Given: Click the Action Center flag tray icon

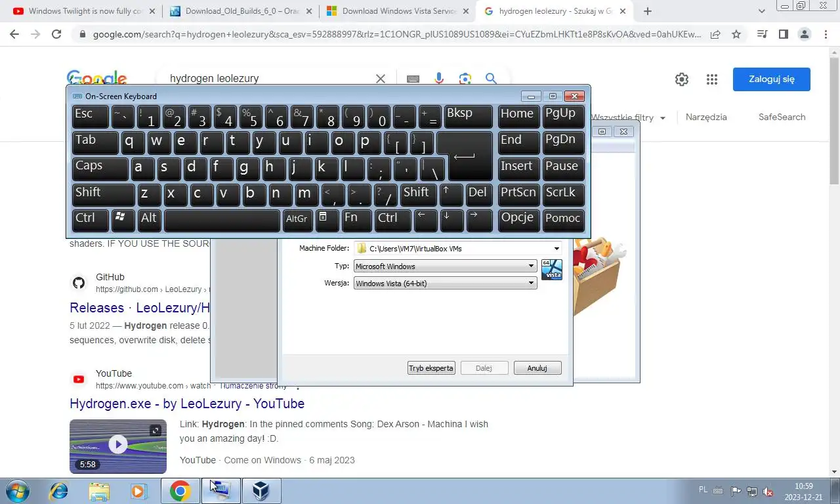Looking at the screenshot, I should (x=736, y=492).
